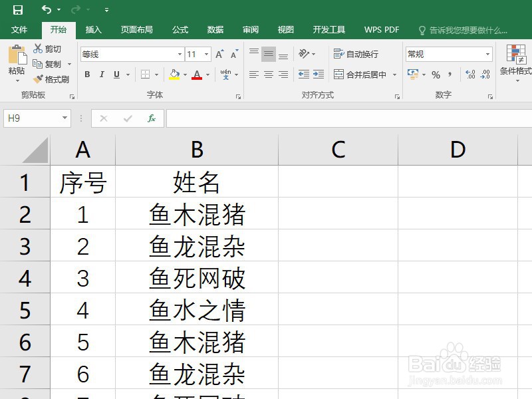Open the font name dropdown showing 等线
The height and width of the screenshot is (399, 532).
point(180,53)
